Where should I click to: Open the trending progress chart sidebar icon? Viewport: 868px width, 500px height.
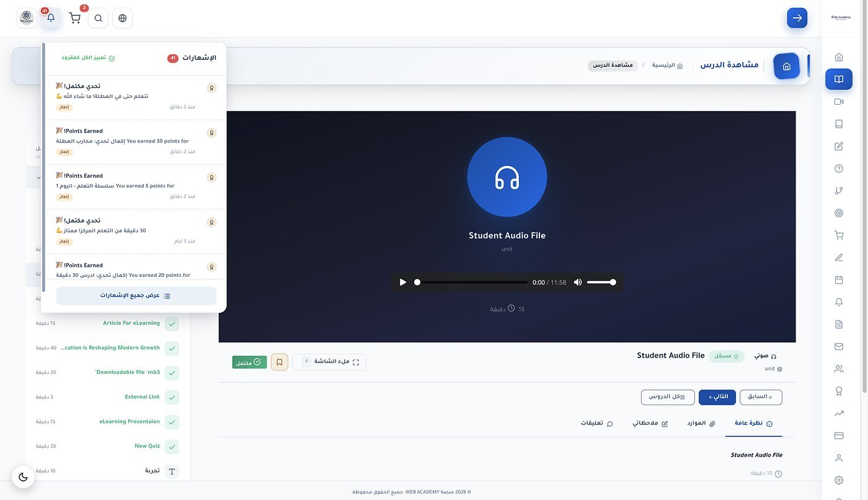(839, 413)
